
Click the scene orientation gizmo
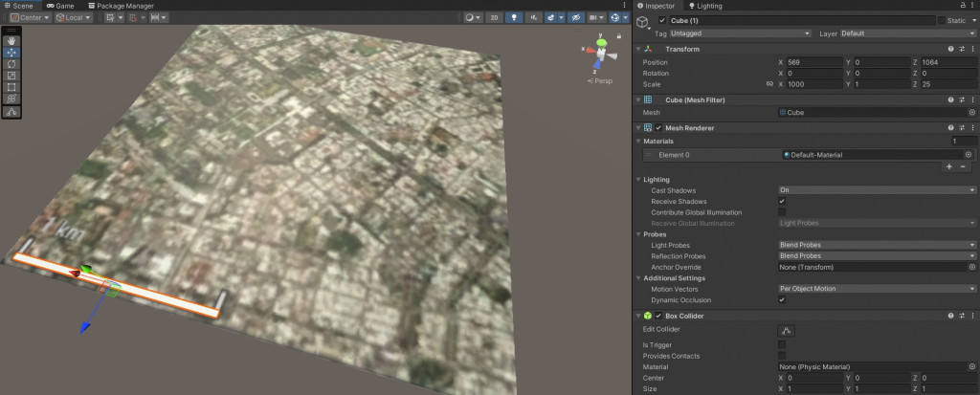(601, 55)
